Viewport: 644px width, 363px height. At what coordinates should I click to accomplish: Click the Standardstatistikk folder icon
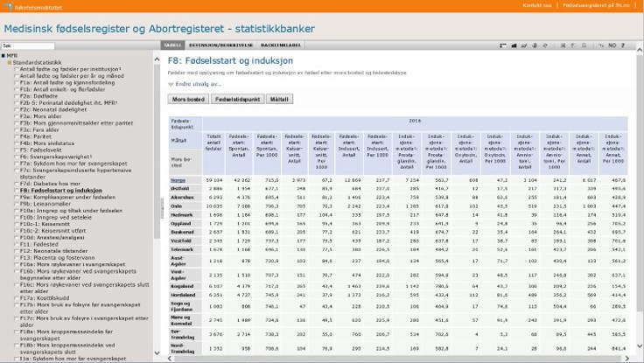click(9, 62)
